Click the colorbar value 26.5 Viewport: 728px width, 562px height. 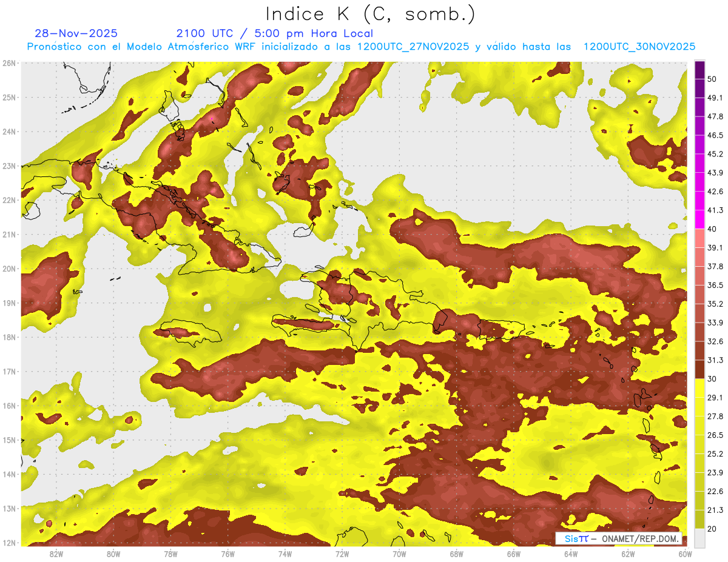point(715,435)
